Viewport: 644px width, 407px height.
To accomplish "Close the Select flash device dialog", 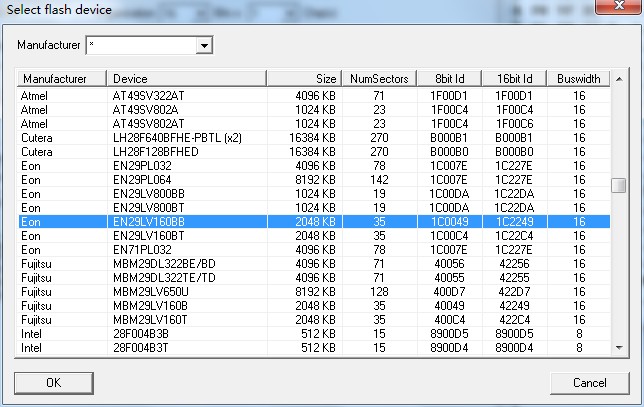I will pos(619,6).
